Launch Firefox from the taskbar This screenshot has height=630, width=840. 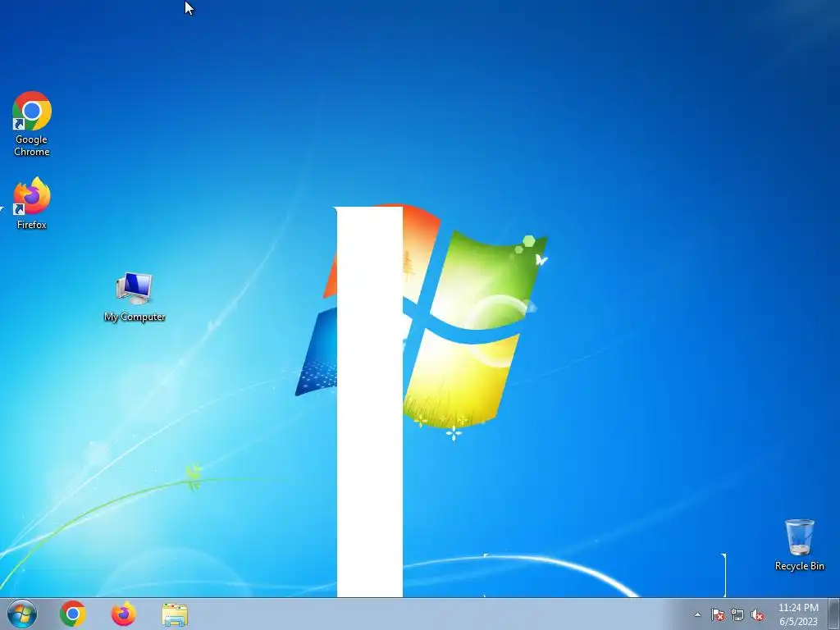(x=124, y=614)
